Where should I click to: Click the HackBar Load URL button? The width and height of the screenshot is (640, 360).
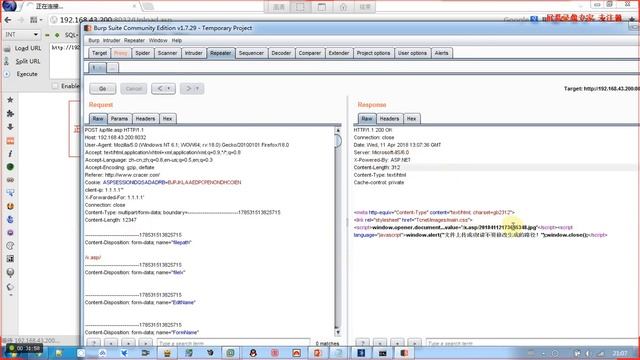point(23,48)
